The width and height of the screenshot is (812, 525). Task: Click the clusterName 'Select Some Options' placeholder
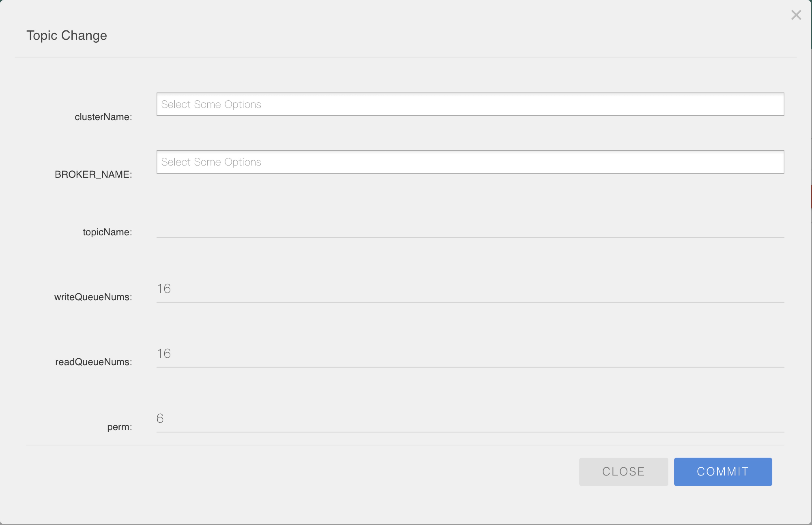tap(211, 104)
